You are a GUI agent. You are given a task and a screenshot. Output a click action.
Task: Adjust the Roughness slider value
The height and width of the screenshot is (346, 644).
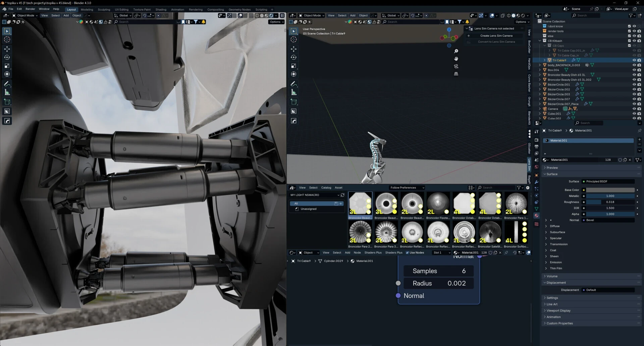click(610, 202)
